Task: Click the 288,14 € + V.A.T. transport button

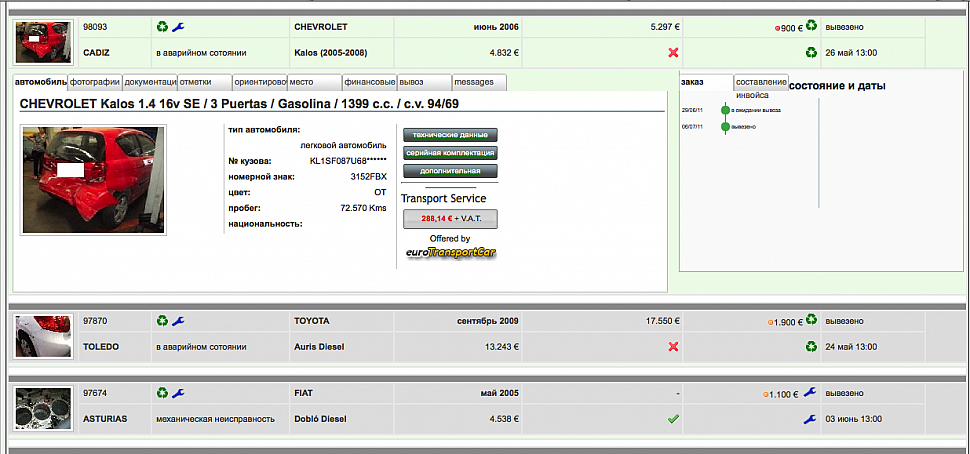Action: [x=450, y=219]
